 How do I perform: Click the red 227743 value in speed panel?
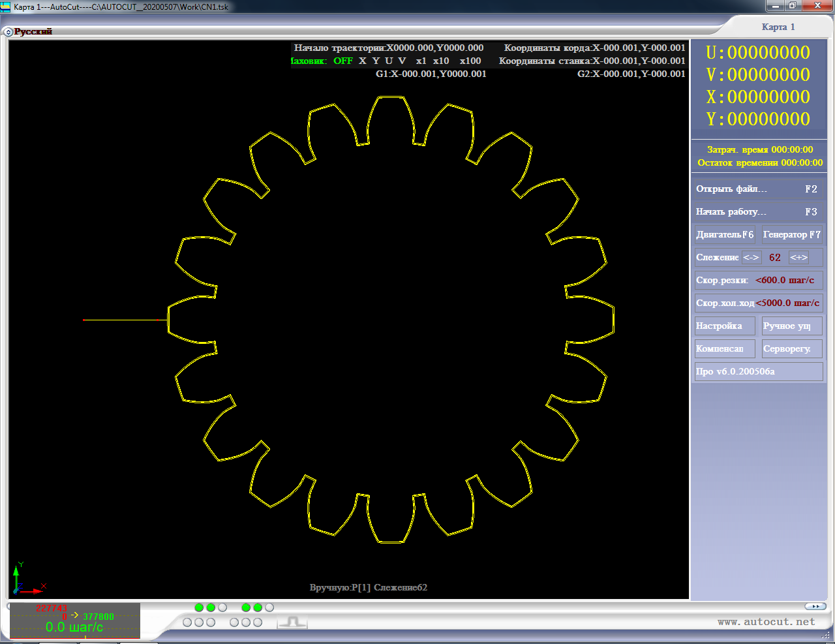point(52,608)
